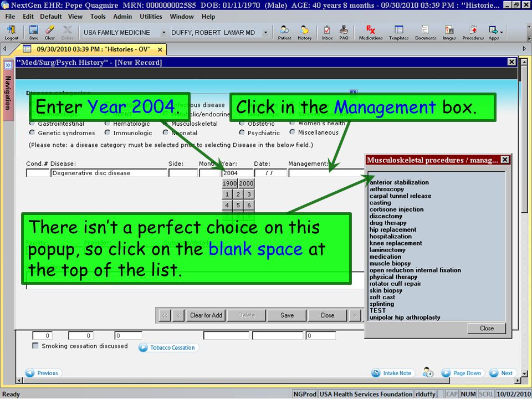This screenshot has width=532, height=399.
Task: Click the Year field showing 2004
Action: pos(238,173)
